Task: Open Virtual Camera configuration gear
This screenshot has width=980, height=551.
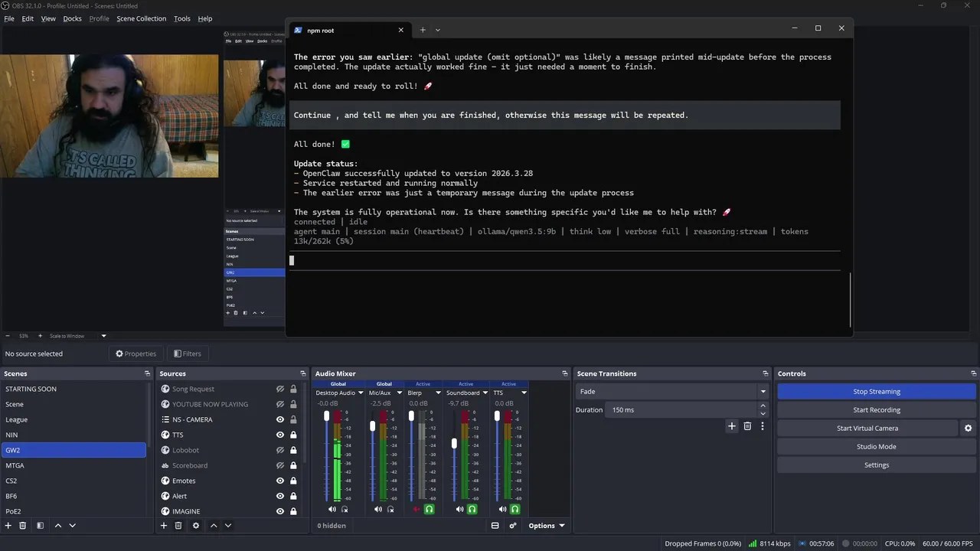Action: (968, 429)
